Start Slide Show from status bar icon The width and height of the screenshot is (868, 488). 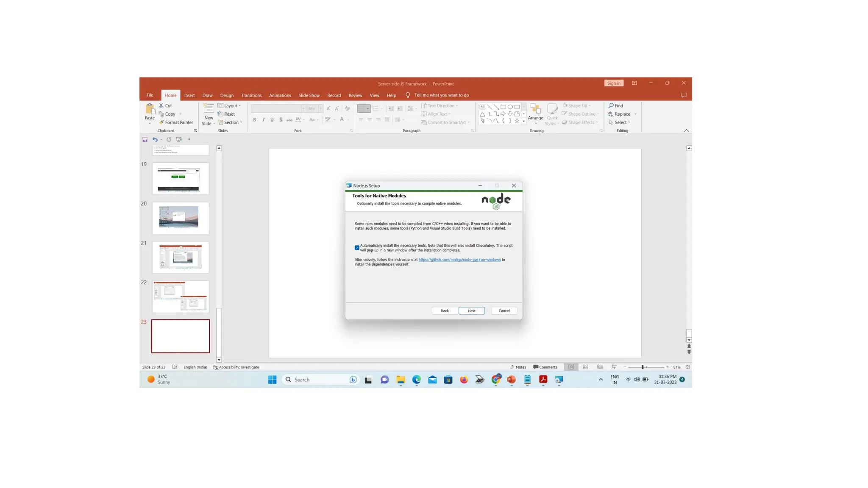point(614,367)
